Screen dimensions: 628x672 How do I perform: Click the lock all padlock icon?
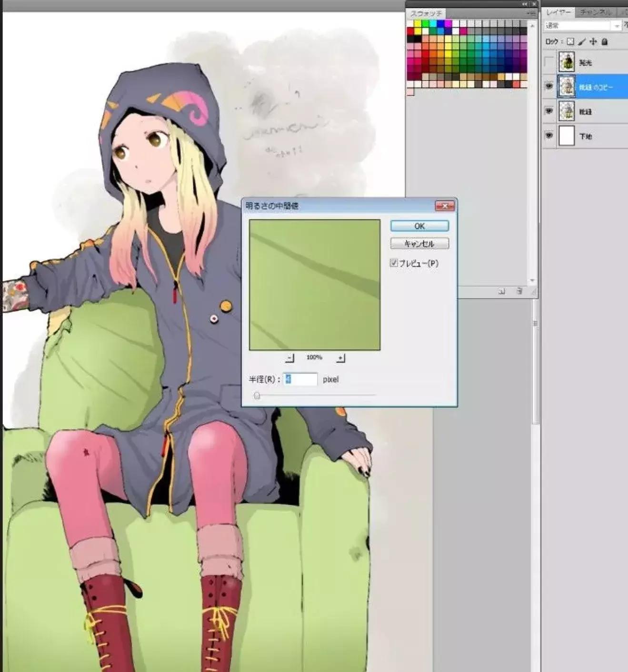(605, 42)
